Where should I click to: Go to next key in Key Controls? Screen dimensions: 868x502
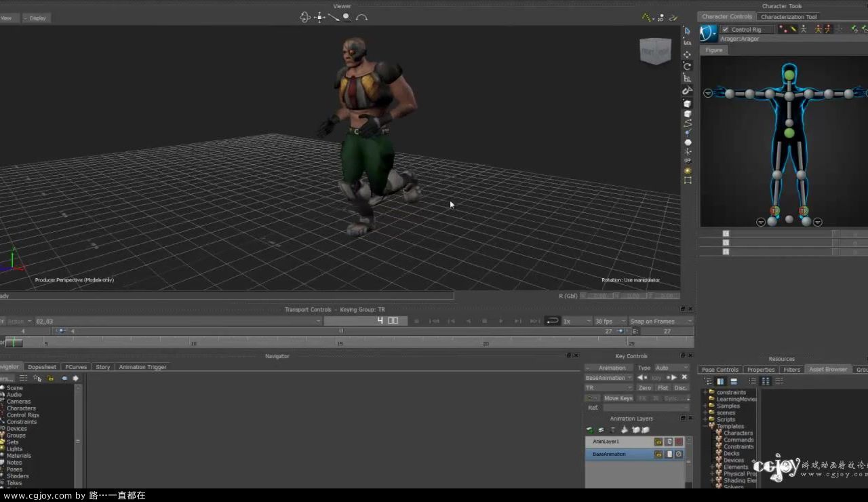coord(671,377)
